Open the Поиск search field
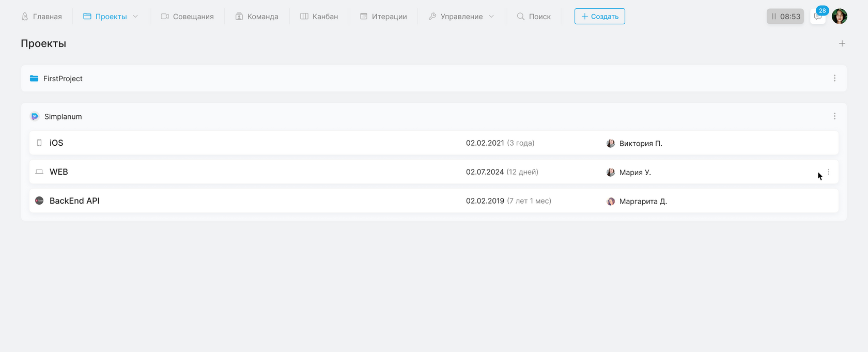Viewport: 868px width, 352px height. click(x=534, y=17)
